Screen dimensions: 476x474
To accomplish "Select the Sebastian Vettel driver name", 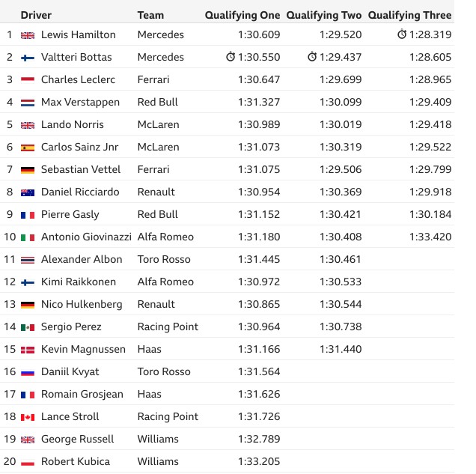I will 81,169.
